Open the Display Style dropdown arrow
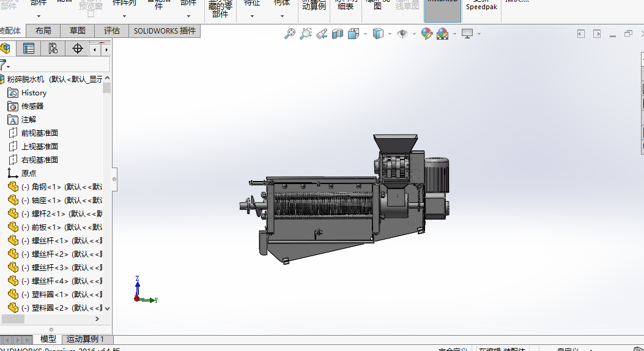This screenshot has width=644, height=351. [x=390, y=34]
